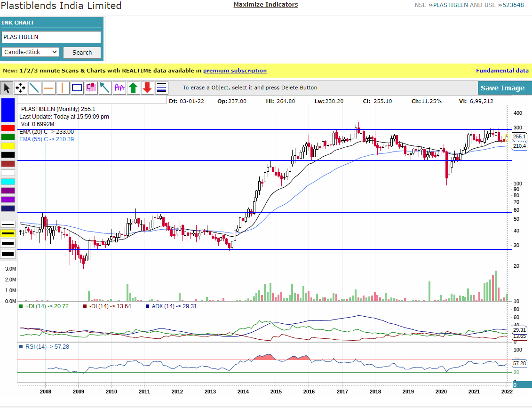Select the teal arrow annotation tool
Screen dimensions: 532x408
click(105, 88)
